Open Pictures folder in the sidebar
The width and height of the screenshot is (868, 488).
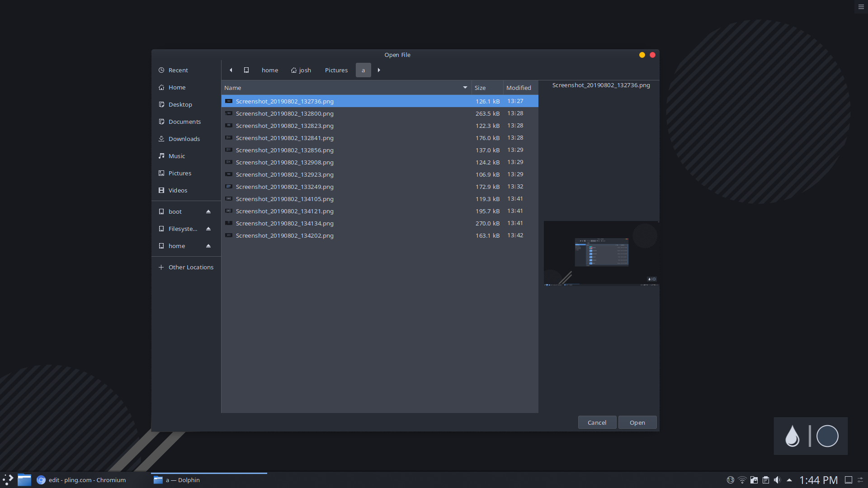pyautogui.click(x=186, y=173)
